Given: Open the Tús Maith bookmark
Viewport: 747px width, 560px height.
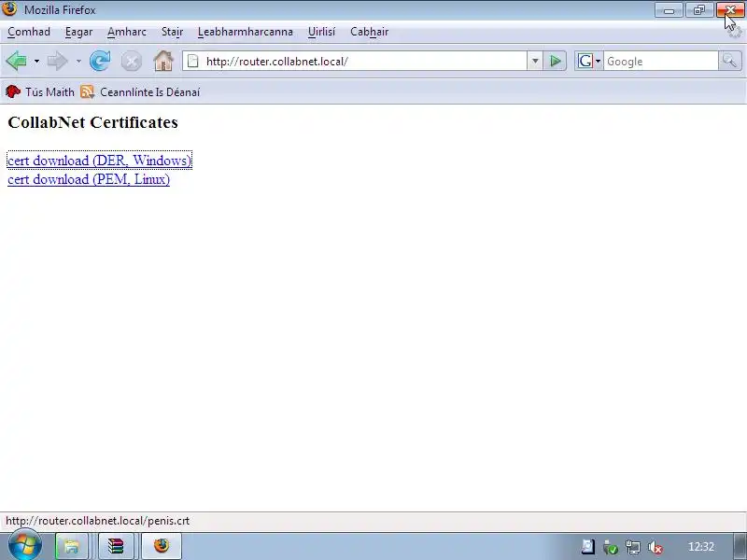Looking at the screenshot, I should [x=40, y=91].
